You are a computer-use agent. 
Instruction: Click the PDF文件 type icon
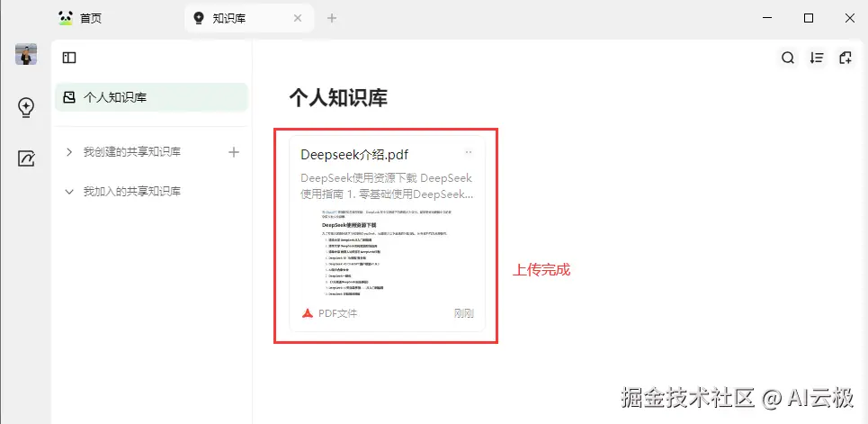coord(308,313)
